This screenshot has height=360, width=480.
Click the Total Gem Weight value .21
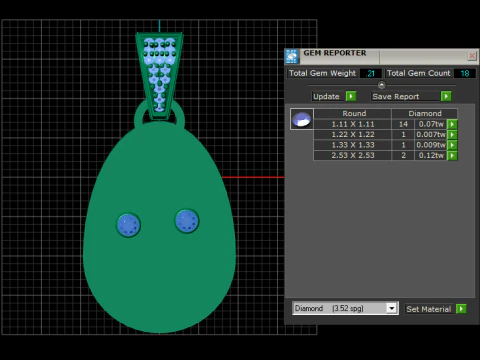(x=371, y=73)
